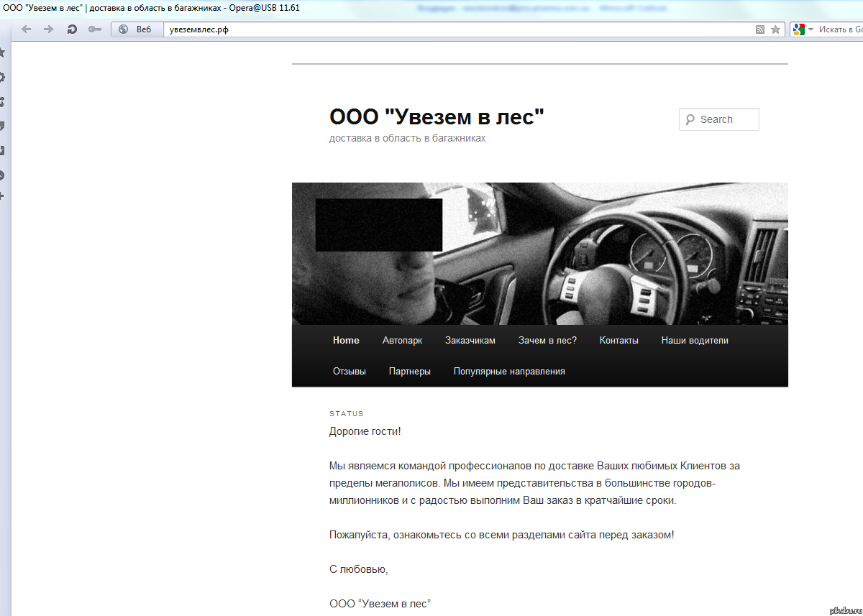
Task: Open the password manager key icon
Action: pos(94,29)
